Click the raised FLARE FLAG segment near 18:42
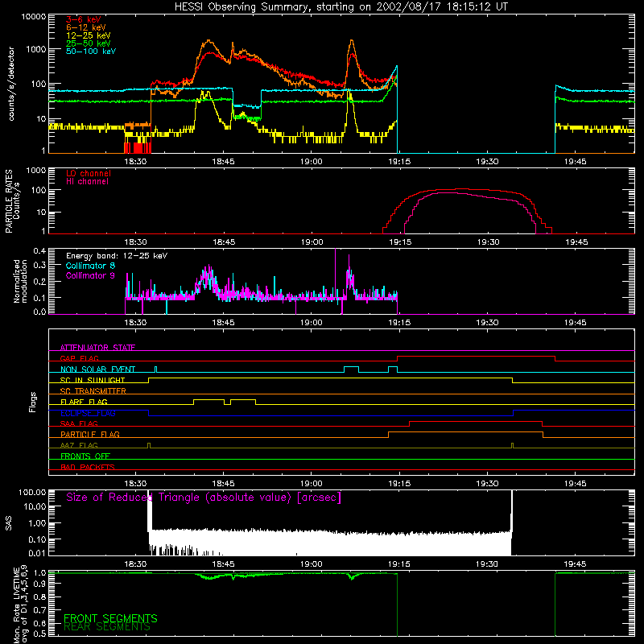This screenshot has height=644, width=644. [208, 399]
